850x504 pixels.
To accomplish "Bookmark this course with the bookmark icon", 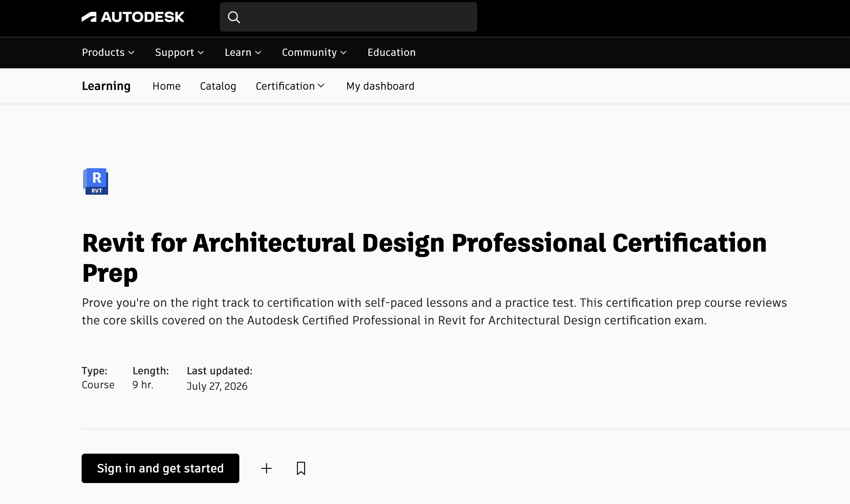I will pyautogui.click(x=301, y=468).
